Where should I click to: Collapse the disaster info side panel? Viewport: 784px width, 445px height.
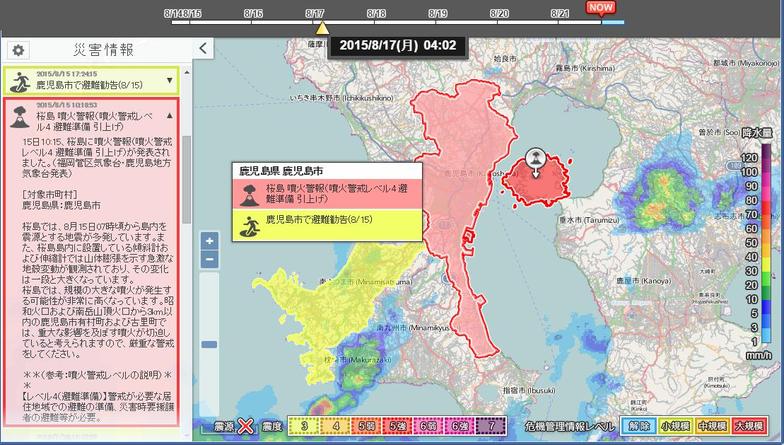click(x=202, y=48)
